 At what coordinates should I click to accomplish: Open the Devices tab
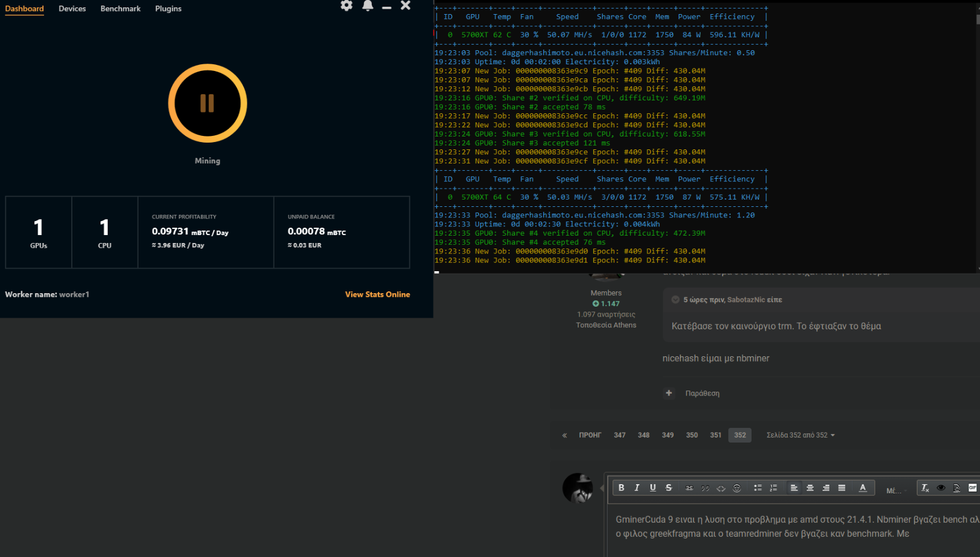click(72, 9)
